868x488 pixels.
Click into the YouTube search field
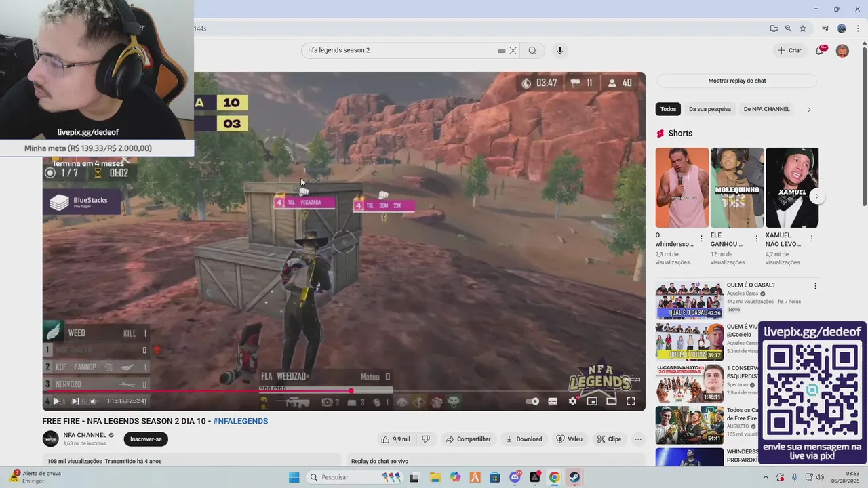(x=400, y=50)
